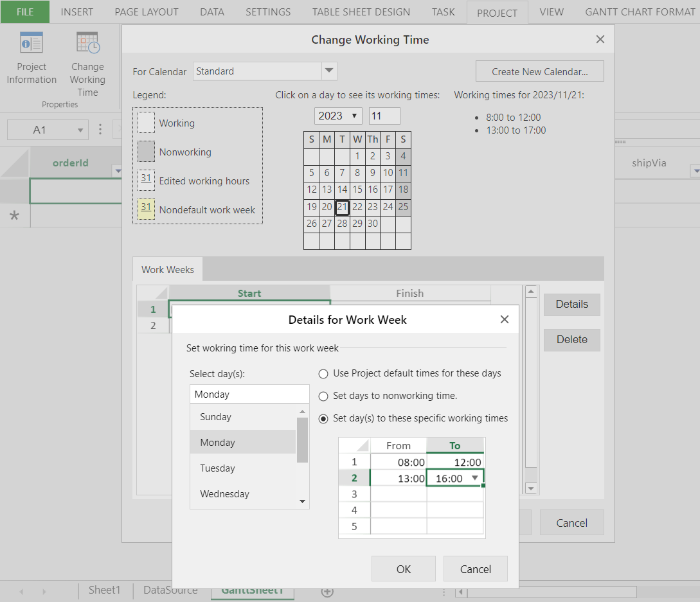
Task: Choose Set day(s) to specific working times
Action: click(323, 419)
